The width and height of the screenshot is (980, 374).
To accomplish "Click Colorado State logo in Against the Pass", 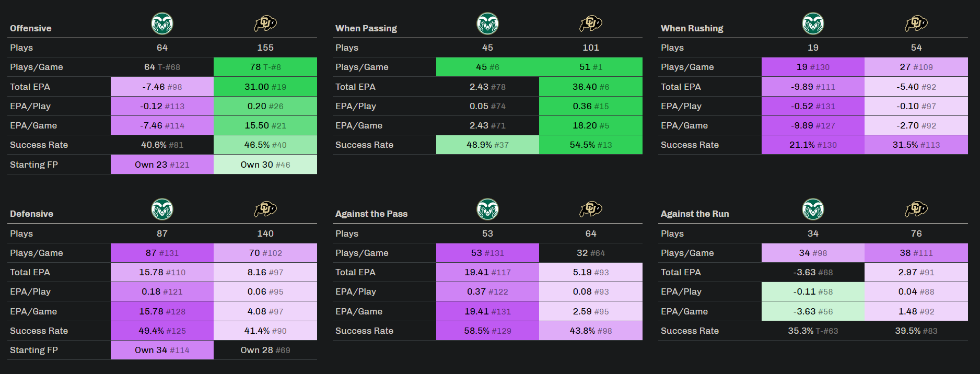I will pyautogui.click(x=487, y=209).
